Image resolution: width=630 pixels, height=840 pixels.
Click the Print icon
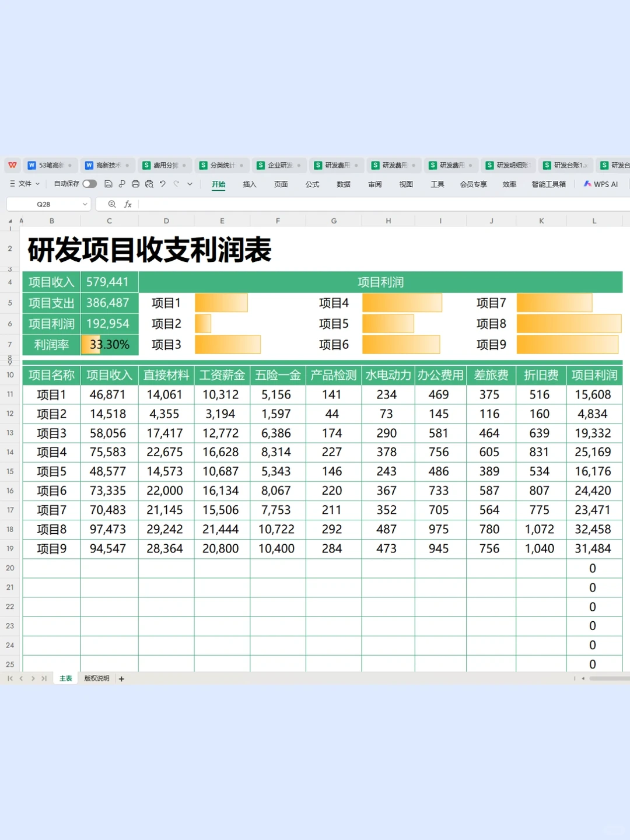tap(136, 184)
